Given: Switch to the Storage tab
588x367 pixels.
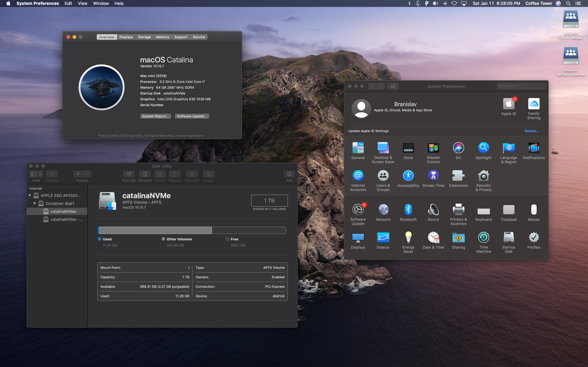Looking at the screenshot, I should (144, 37).
